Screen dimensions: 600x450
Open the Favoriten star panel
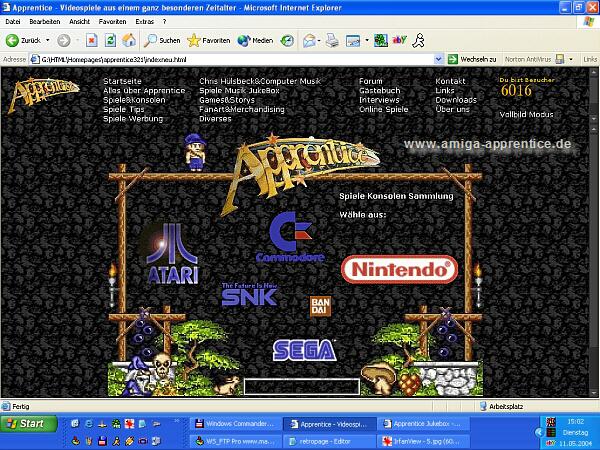pos(209,40)
